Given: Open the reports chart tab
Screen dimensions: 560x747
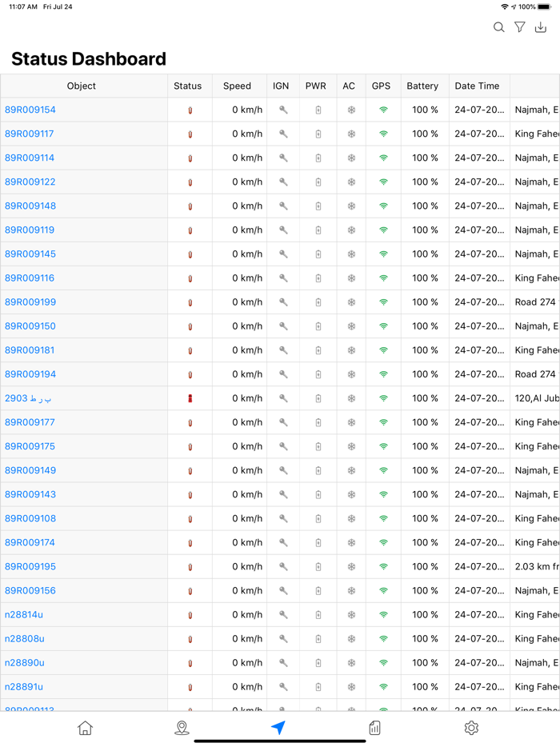Looking at the screenshot, I should pyautogui.click(x=375, y=728).
